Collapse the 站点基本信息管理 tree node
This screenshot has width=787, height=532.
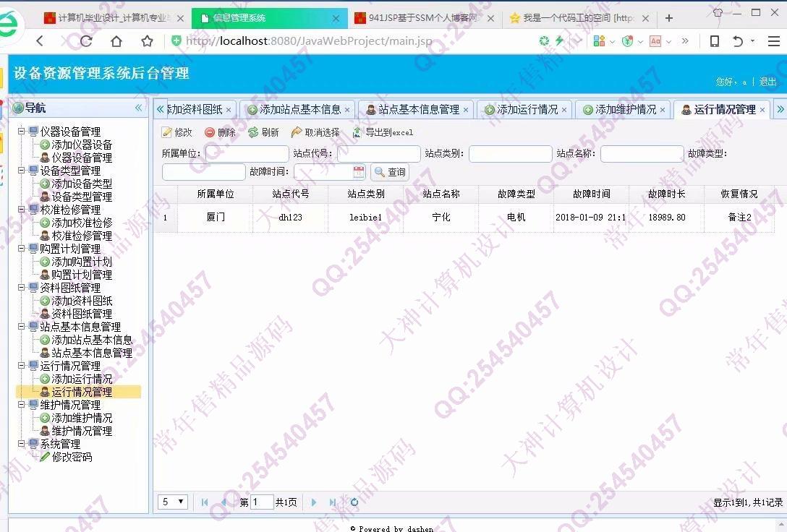[22, 327]
